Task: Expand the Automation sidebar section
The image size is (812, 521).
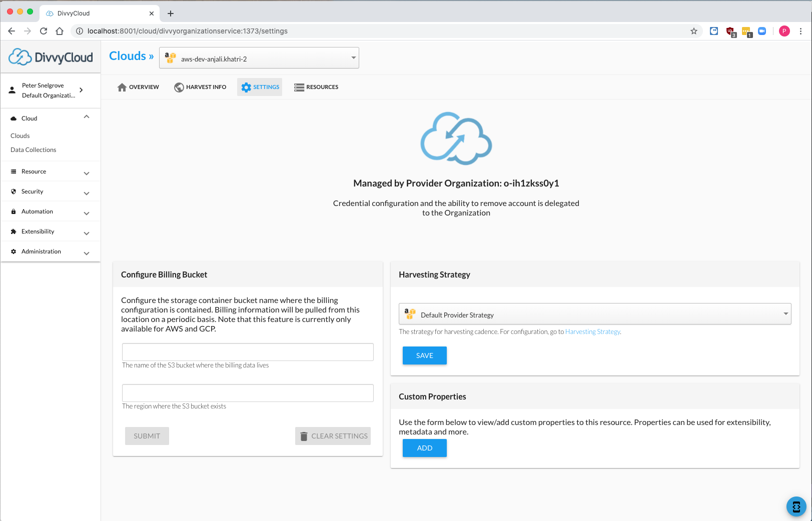Action: pyautogui.click(x=51, y=211)
